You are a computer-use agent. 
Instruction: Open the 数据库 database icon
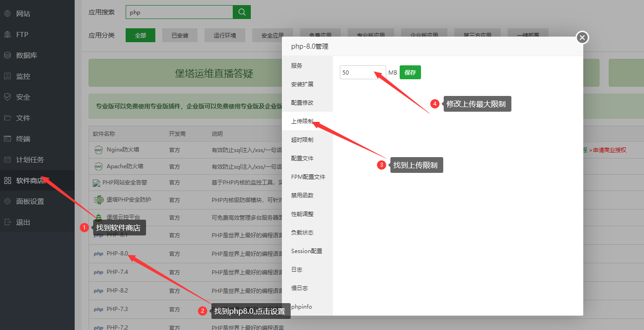click(7, 55)
